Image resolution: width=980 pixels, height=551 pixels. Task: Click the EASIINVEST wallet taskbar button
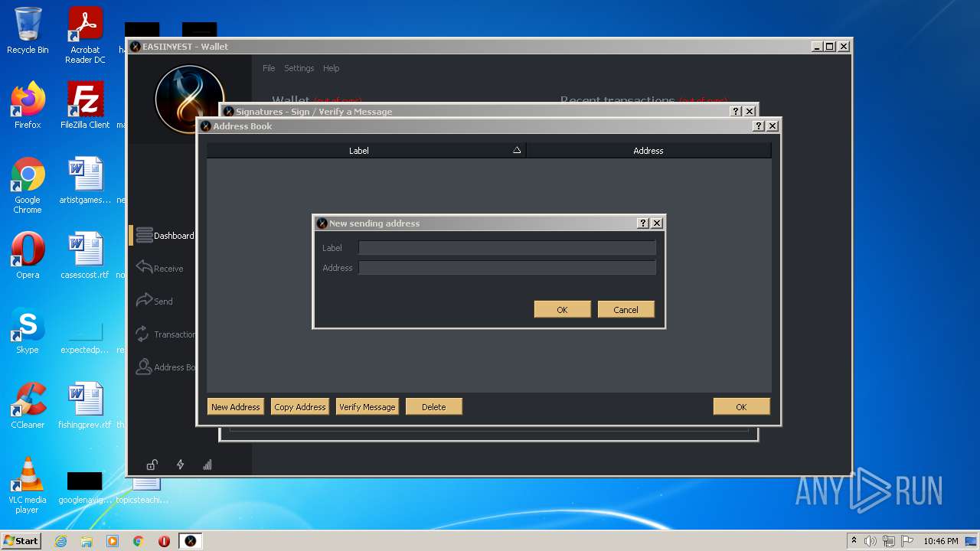tap(190, 541)
